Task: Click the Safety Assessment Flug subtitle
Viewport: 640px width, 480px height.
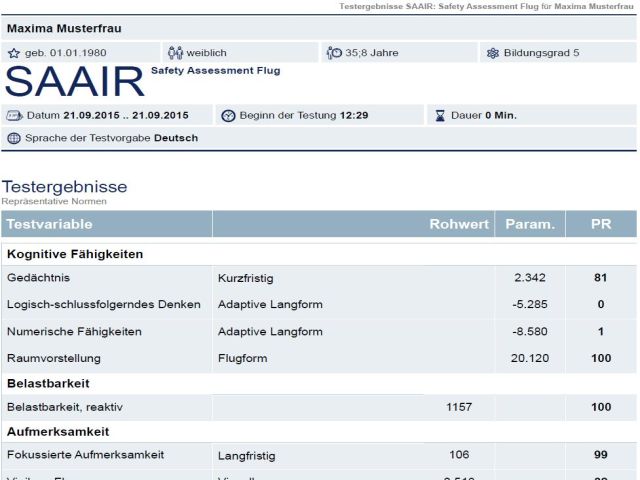Action: point(216,71)
